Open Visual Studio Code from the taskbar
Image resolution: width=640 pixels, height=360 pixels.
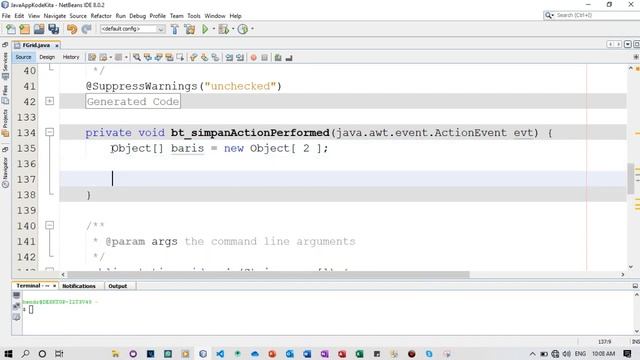pos(220,353)
